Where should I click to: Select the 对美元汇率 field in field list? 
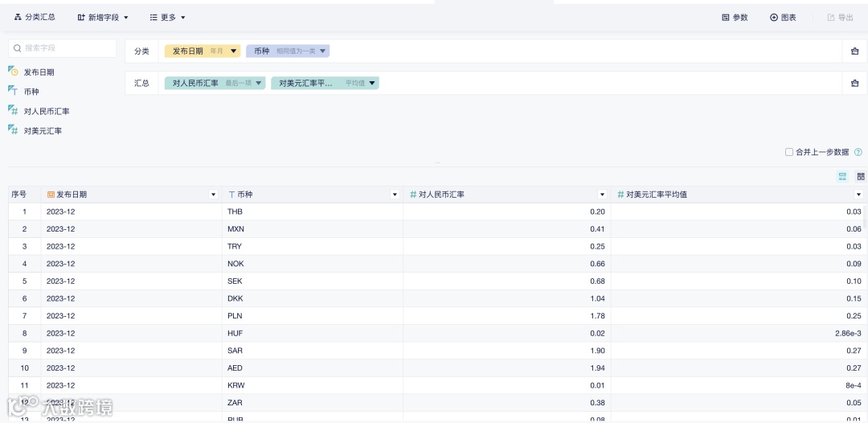click(43, 131)
